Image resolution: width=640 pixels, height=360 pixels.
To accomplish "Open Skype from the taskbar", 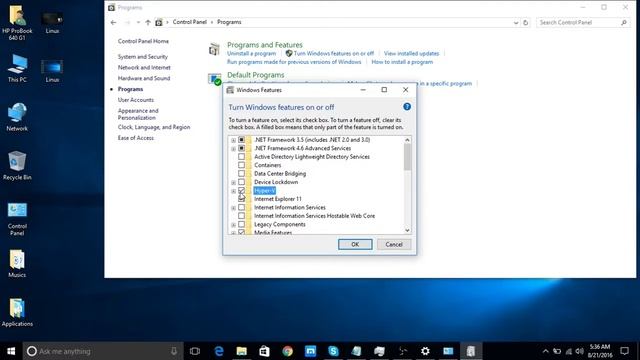I will 333,351.
